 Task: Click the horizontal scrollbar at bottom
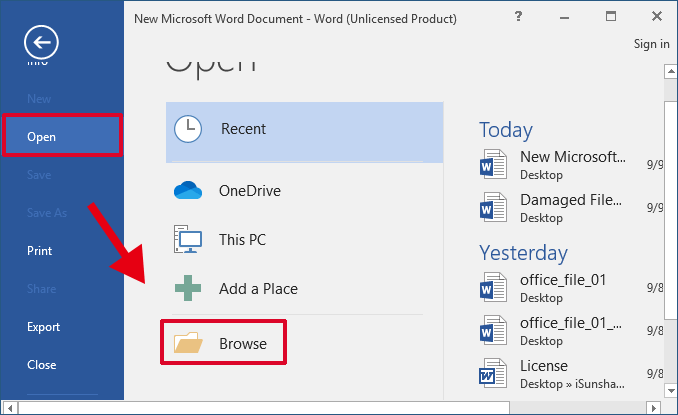tap(300, 407)
